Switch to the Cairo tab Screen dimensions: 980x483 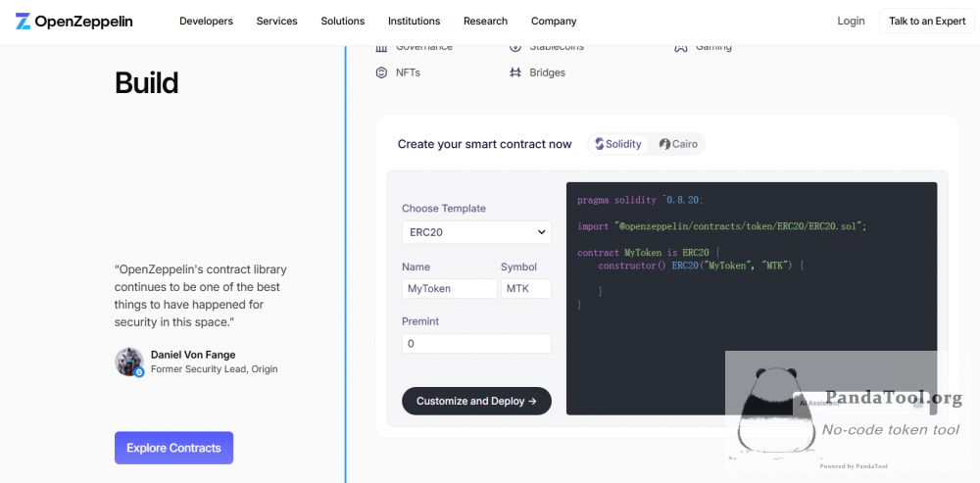click(678, 144)
